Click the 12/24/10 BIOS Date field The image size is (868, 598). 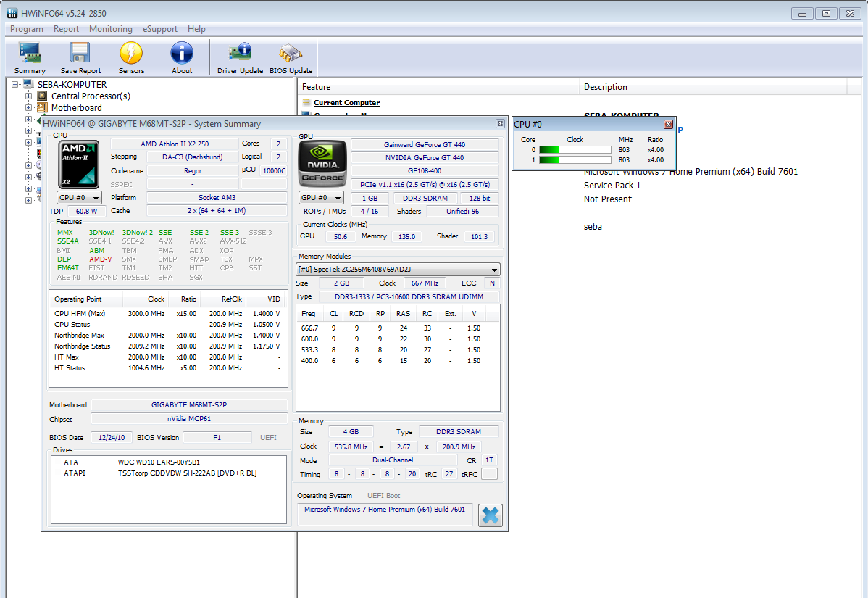pos(112,437)
